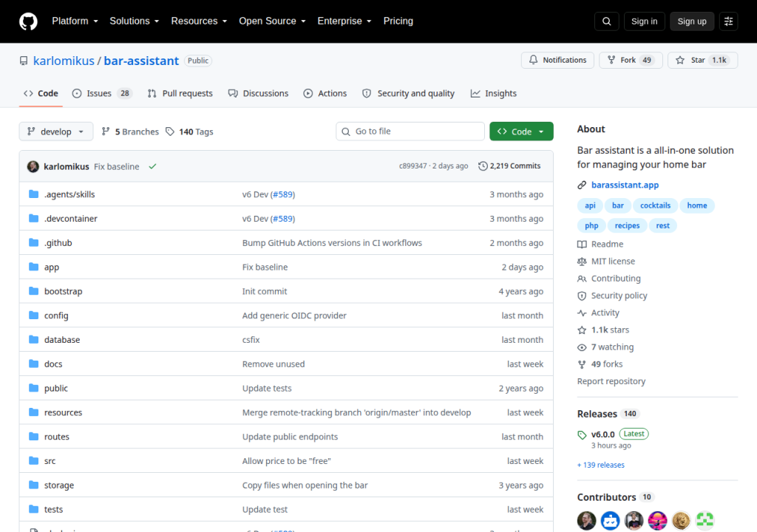Open the green pixel contributor avatar

point(705,520)
